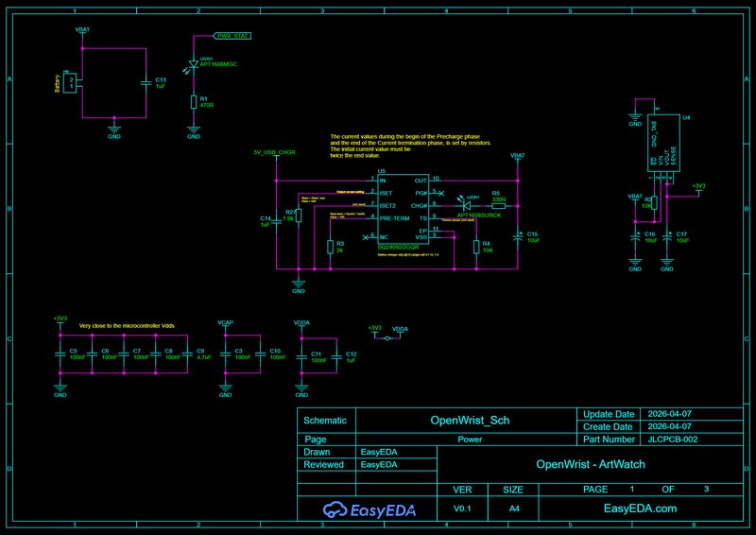The height and width of the screenshot is (535, 756).
Task: Click resistor R5 330R symbol
Action: pos(499,205)
